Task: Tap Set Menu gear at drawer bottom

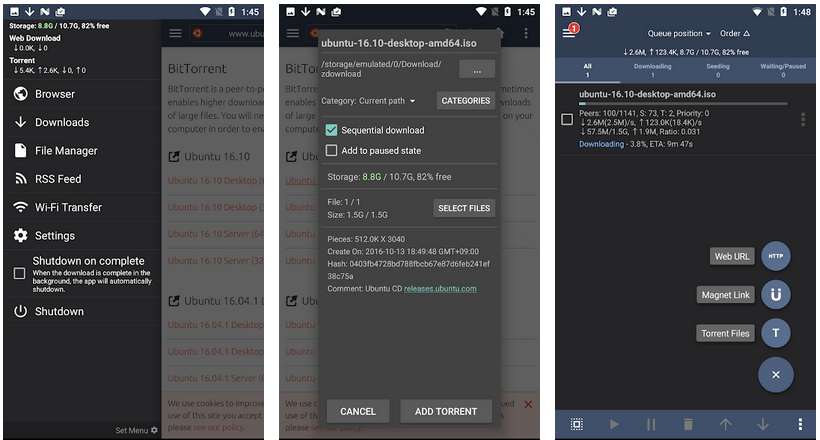Action: point(154,430)
